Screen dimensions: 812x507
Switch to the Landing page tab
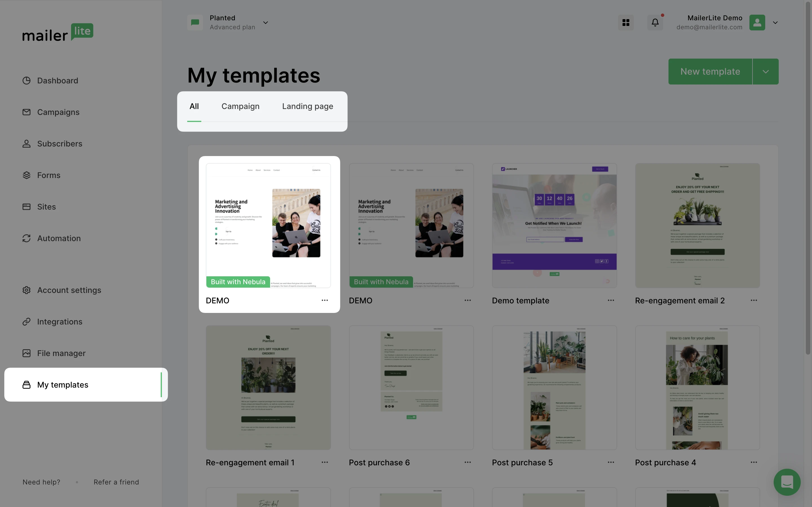[307, 106]
